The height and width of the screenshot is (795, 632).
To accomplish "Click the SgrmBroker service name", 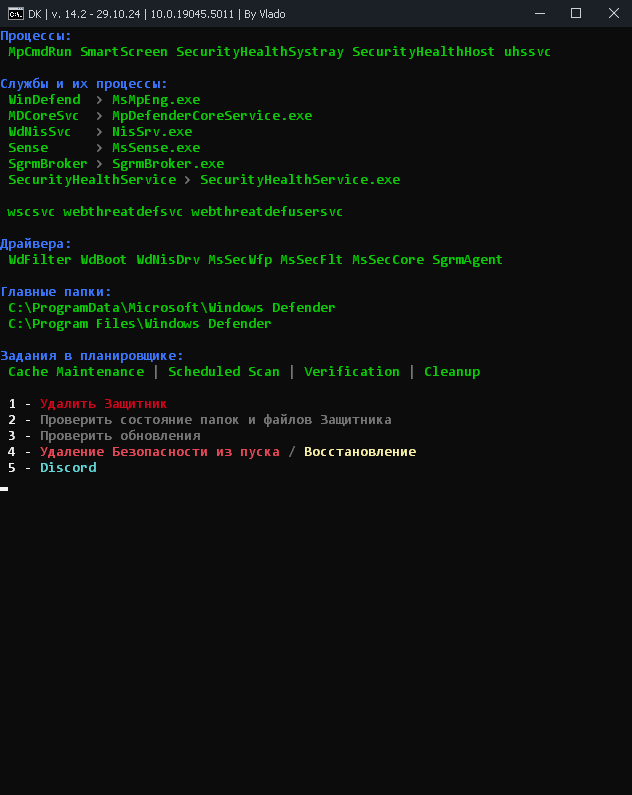I will coord(48,164).
